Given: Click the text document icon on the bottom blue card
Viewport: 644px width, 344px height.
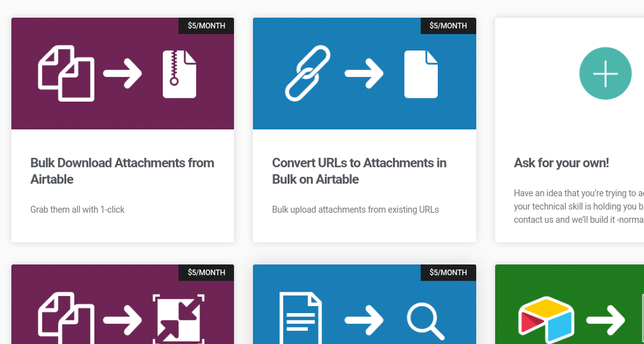Looking at the screenshot, I should 301,317.
